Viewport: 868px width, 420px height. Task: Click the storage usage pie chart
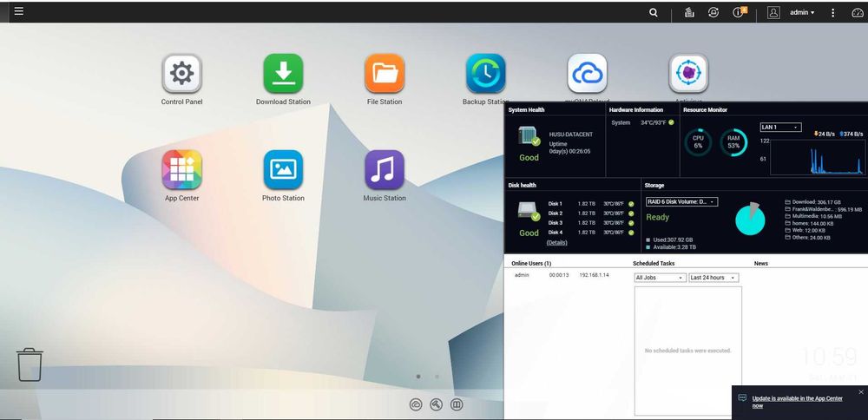[750, 220]
